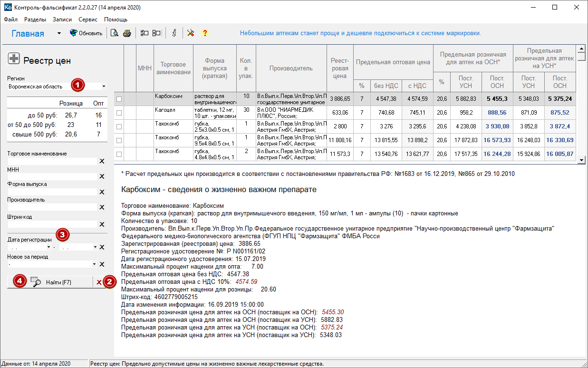Open the Записи menu
The width and height of the screenshot is (588, 368).
point(62,19)
